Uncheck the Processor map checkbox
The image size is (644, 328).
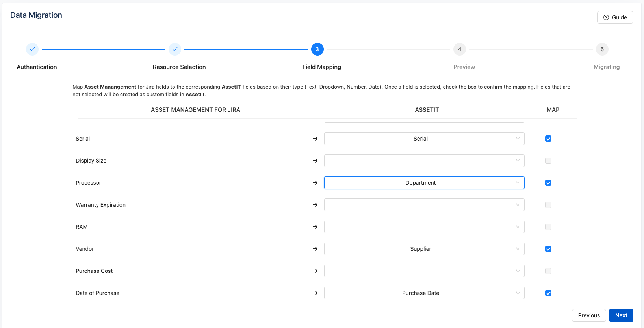click(x=548, y=183)
